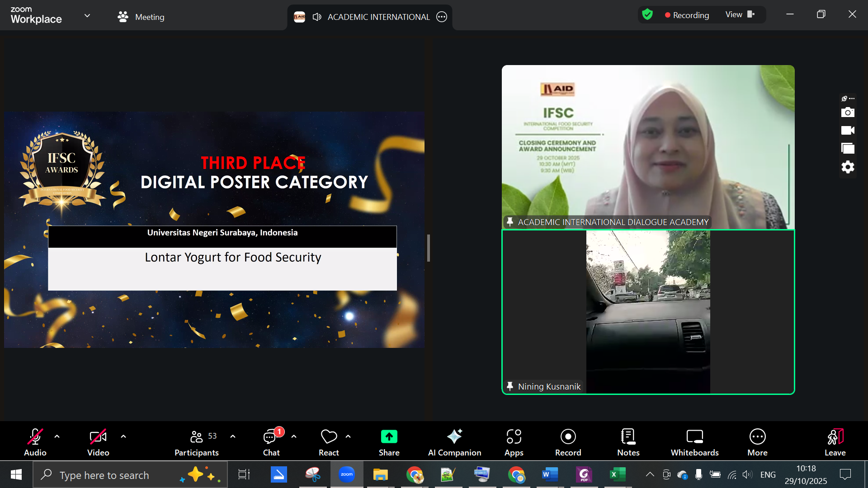
Task: Open the gear settings icon in side panel
Action: 848,167
